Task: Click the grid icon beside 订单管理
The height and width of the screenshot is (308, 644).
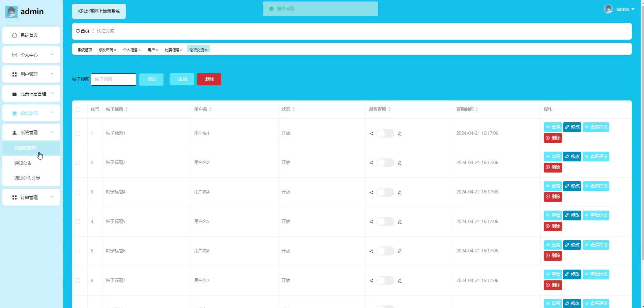Action: pyautogui.click(x=14, y=197)
